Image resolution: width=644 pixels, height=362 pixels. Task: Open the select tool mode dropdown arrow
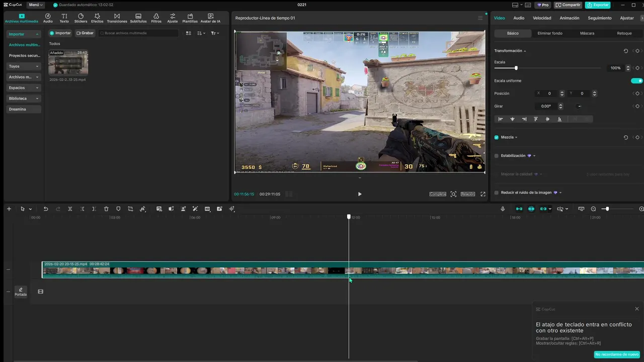[x=30, y=209]
